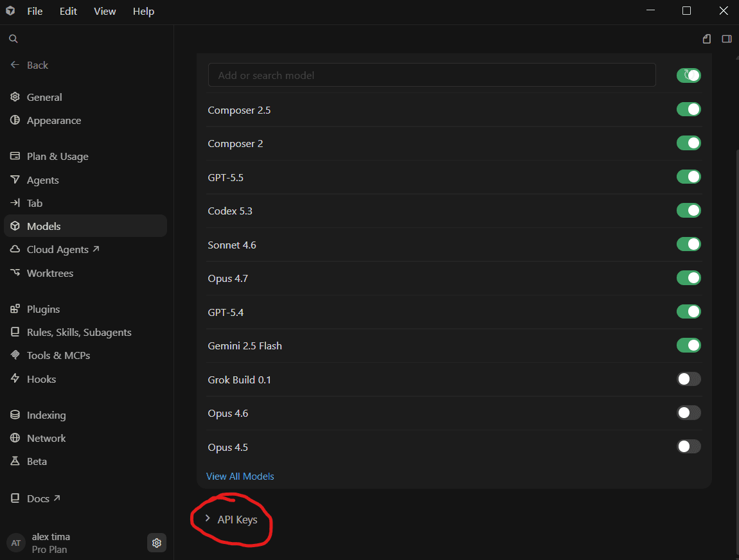Open the File menu
This screenshot has height=560, width=739.
[35, 12]
